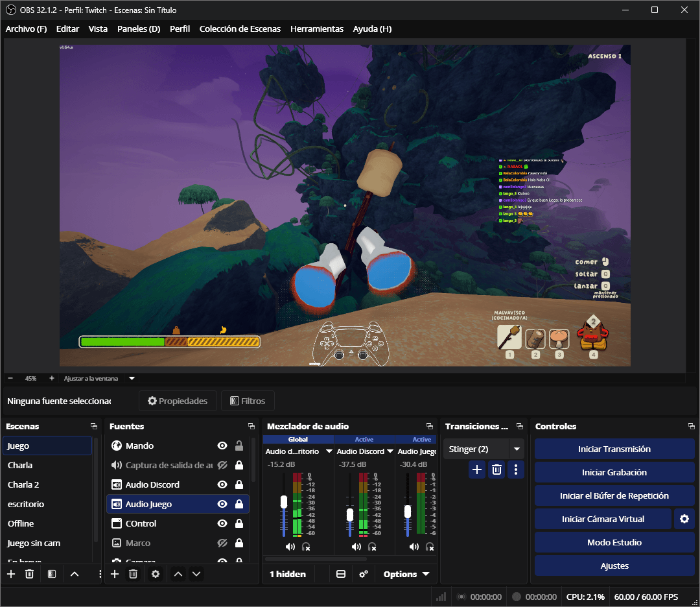
Task: Add a new scene with plus icon
Action: tap(11, 574)
